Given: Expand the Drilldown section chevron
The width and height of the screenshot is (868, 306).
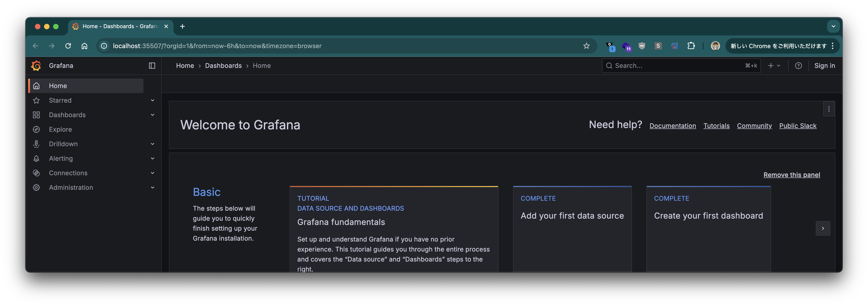Looking at the screenshot, I should (x=152, y=144).
